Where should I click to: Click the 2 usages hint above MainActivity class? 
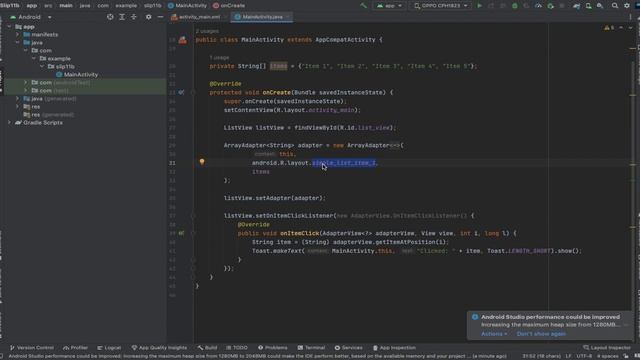tap(207, 31)
